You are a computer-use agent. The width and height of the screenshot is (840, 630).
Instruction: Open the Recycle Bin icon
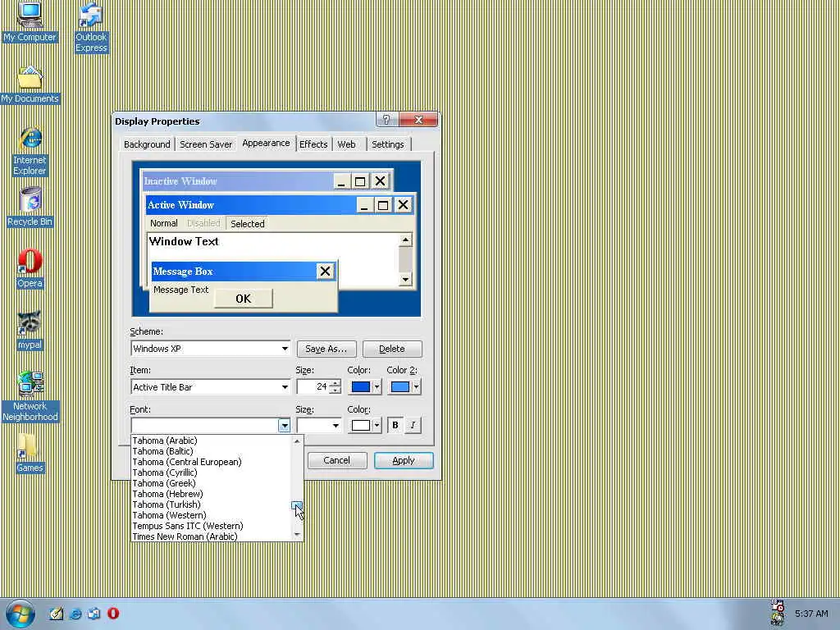coord(30,207)
